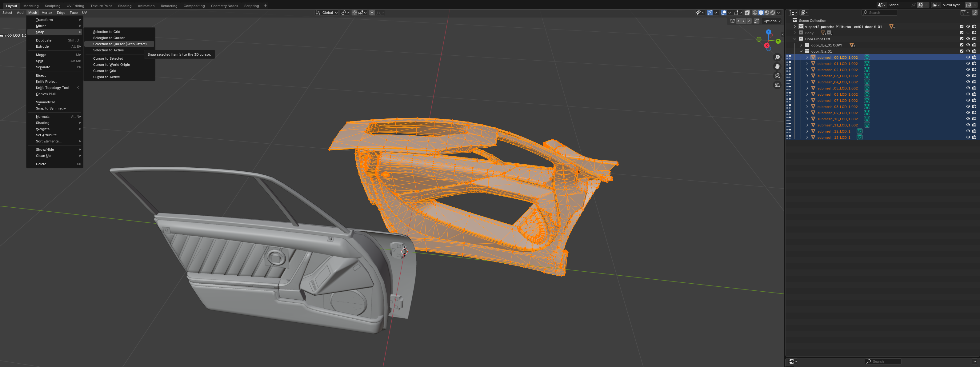This screenshot has width=980, height=367.
Task: Click the hand pan view icon
Action: pos(777,66)
